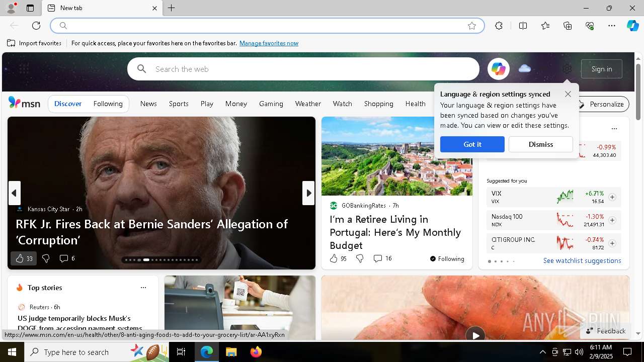Open Browser essentials heart icon
Image resolution: width=644 pixels, height=362 pixels.
point(590,26)
